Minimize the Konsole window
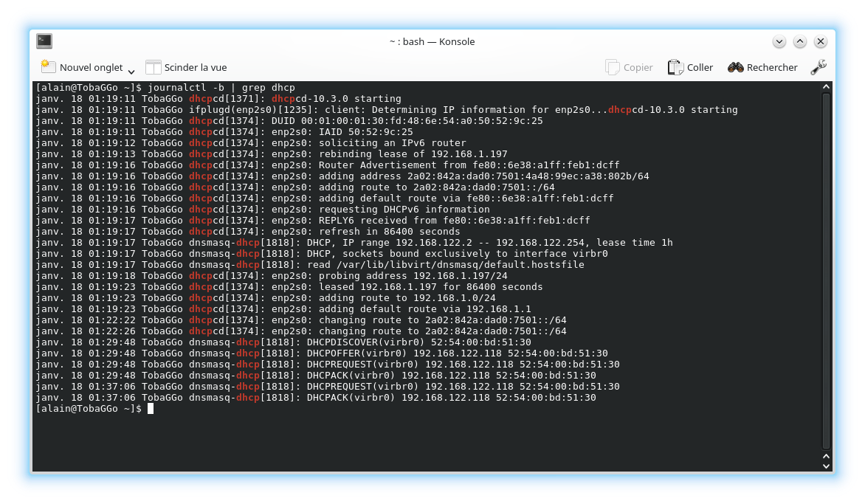 click(x=779, y=41)
